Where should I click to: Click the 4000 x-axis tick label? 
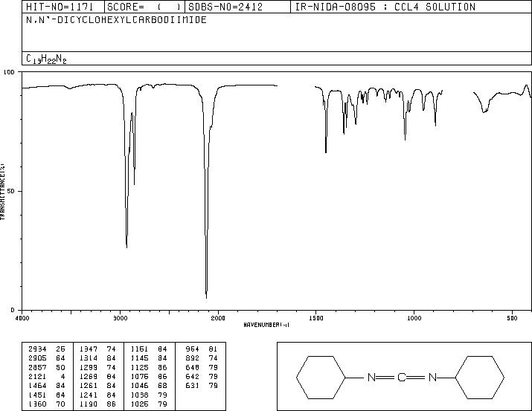(22, 318)
